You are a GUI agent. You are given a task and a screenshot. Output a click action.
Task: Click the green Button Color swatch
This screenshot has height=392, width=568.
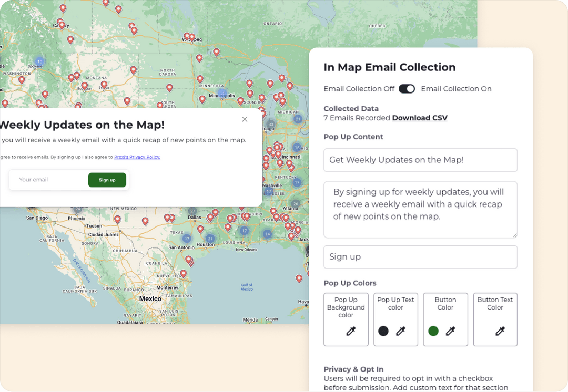coord(433,331)
